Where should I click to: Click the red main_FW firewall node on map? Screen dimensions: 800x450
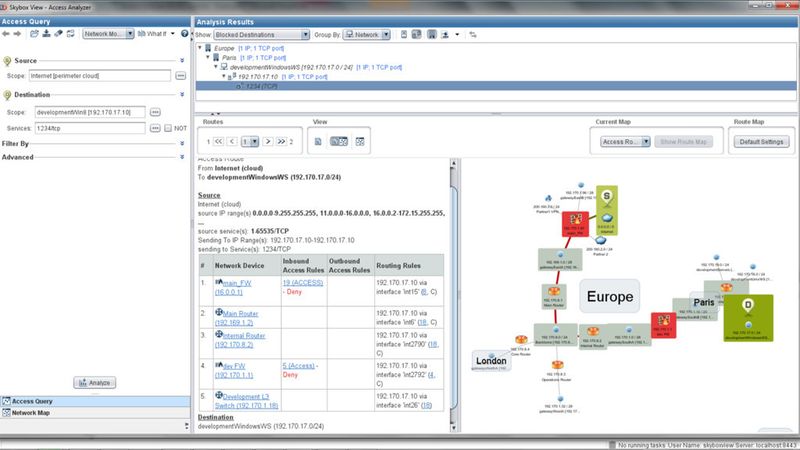[x=576, y=224]
